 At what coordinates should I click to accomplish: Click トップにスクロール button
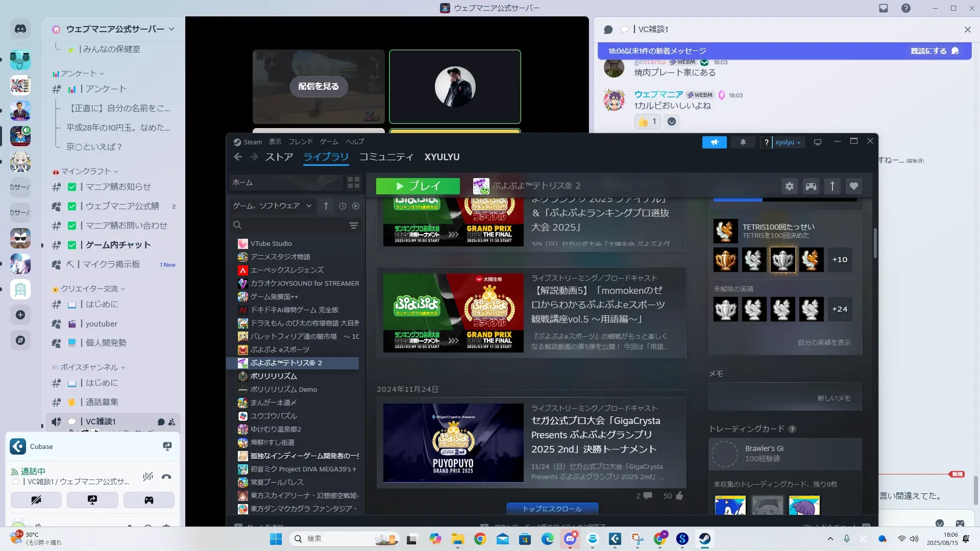click(x=552, y=509)
